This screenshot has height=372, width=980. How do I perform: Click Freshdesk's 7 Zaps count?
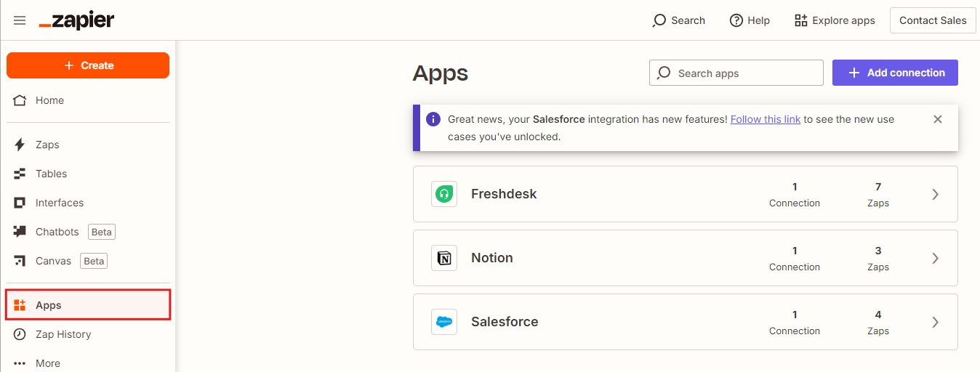878,195
